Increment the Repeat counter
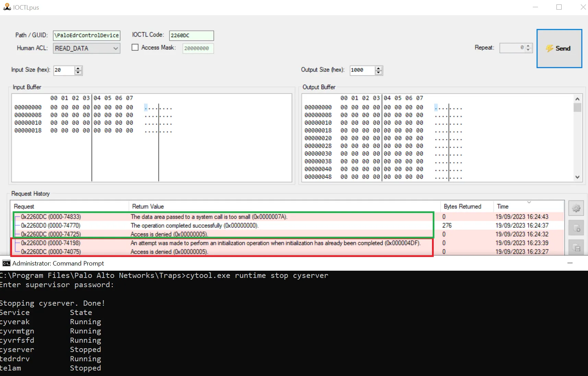Screen dimensions: 588x376 pyautogui.click(x=528, y=46)
